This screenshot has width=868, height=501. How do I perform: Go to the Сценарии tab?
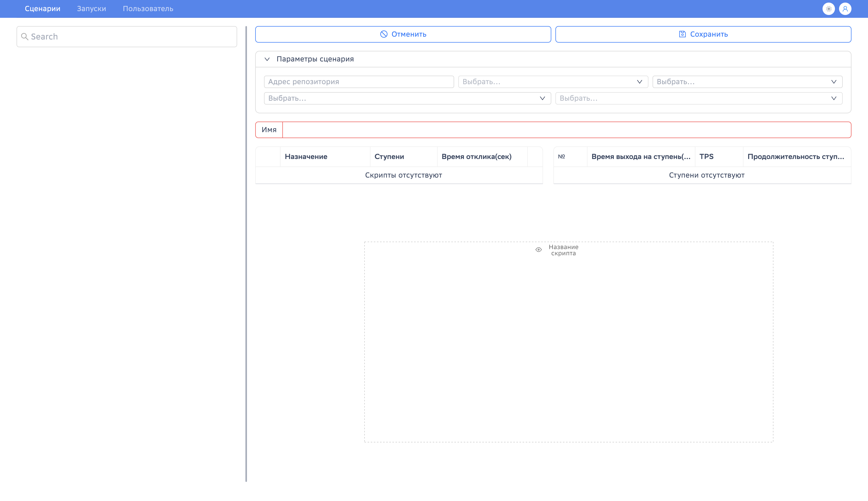click(x=42, y=9)
